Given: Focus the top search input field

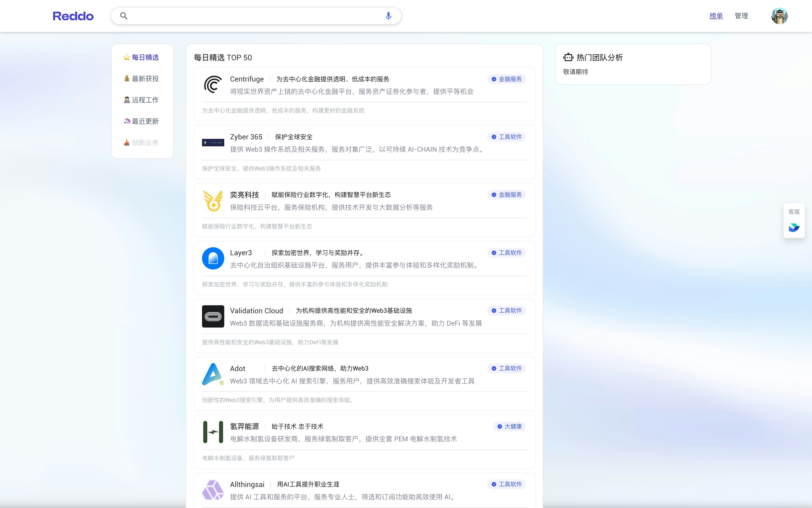Looking at the screenshot, I should (256, 16).
